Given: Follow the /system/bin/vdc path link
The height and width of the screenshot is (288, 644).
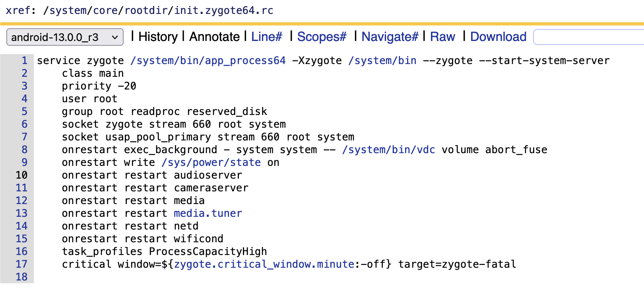Looking at the screenshot, I should pyautogui.click(x=388, y=150).
